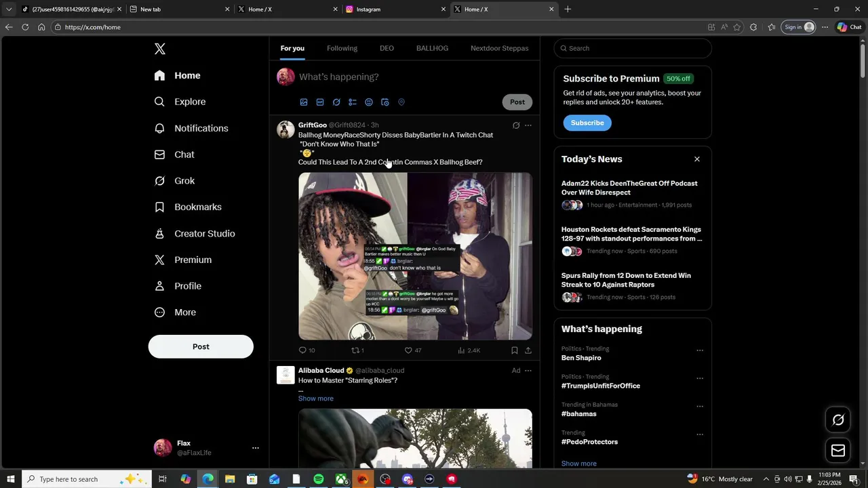Screen dimensions: 868x488
Task: View analytics of GriftGoo's post
Action: coord(469,350)
